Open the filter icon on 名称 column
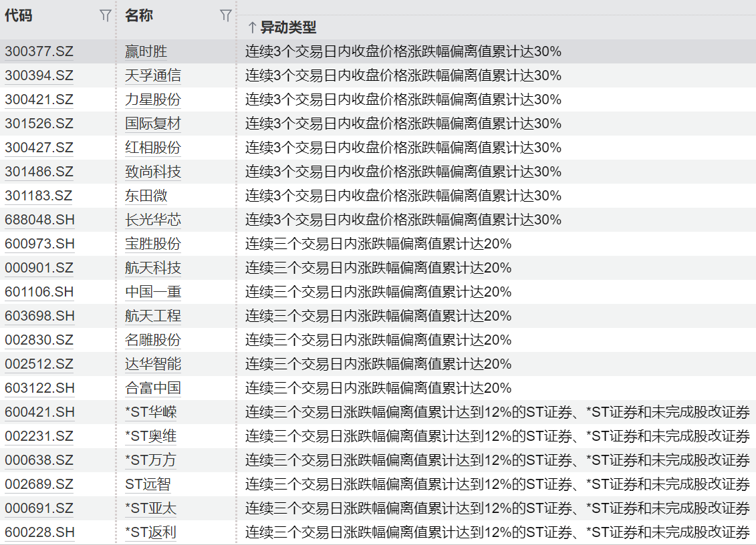The height and width of the screenshot is (545, 756). [x=226, y=16]
